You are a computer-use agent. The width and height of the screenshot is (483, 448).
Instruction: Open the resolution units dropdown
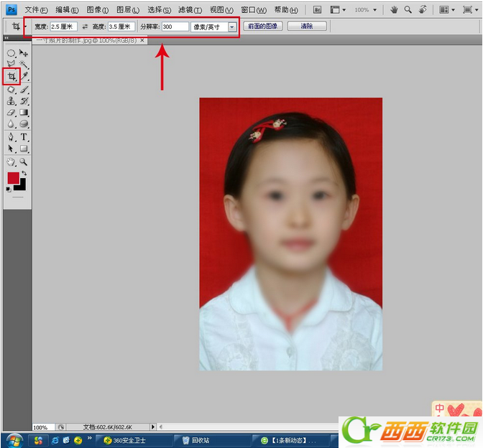[x=231, y=27]
